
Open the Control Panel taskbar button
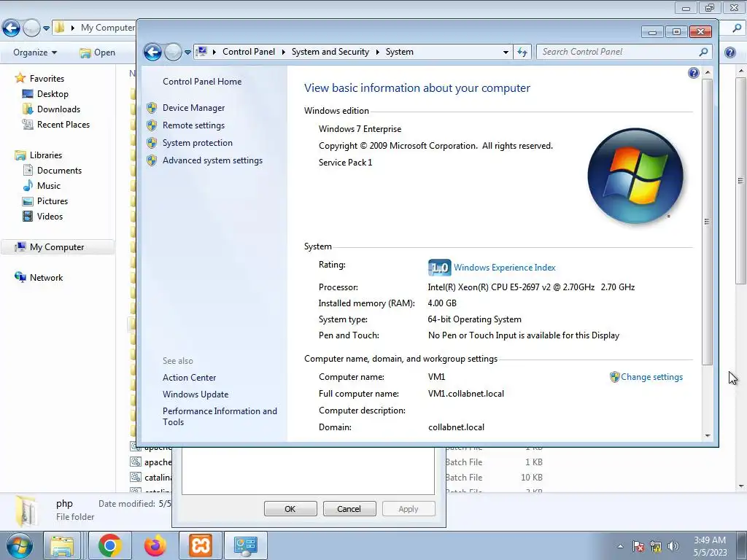point(245,545)
